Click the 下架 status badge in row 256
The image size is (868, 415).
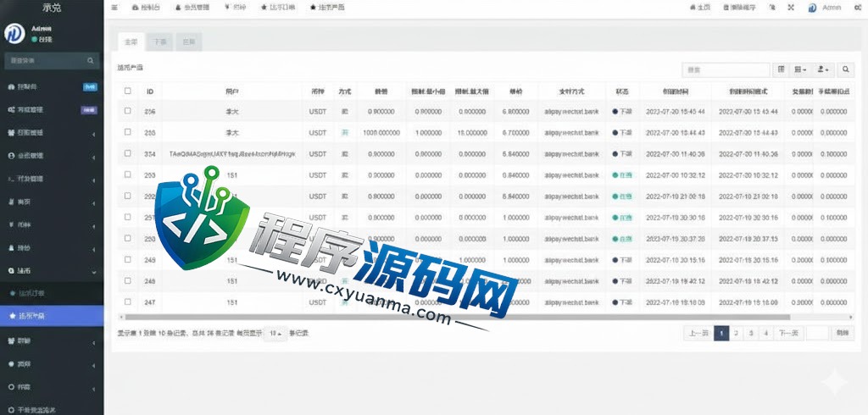pos(622,111)
